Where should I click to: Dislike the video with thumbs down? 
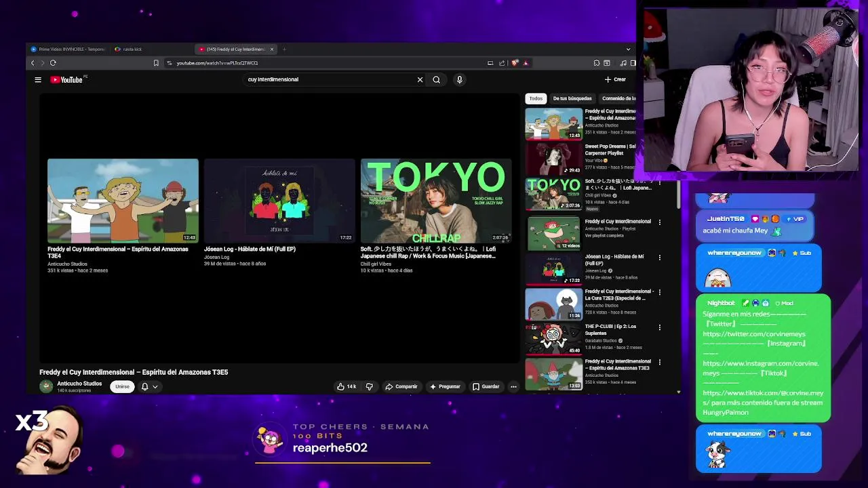(370, 386)
